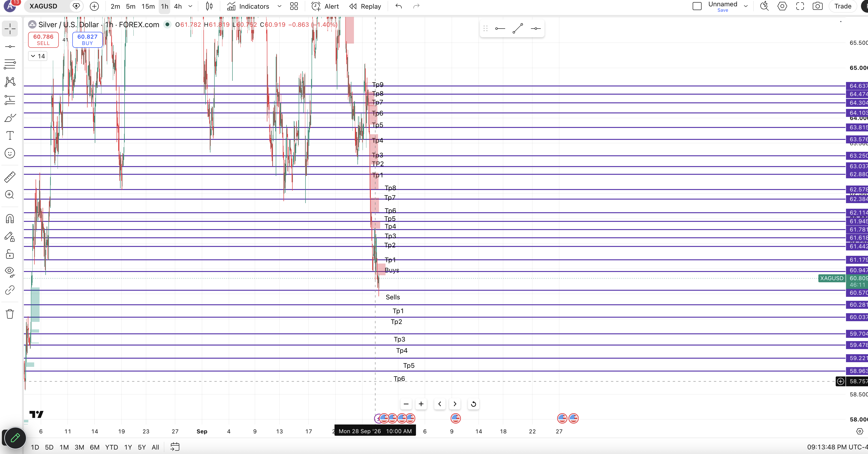Screen dimensions: 868x454
Task: Activate the zoom in tool
Action: tap(10, 195)
